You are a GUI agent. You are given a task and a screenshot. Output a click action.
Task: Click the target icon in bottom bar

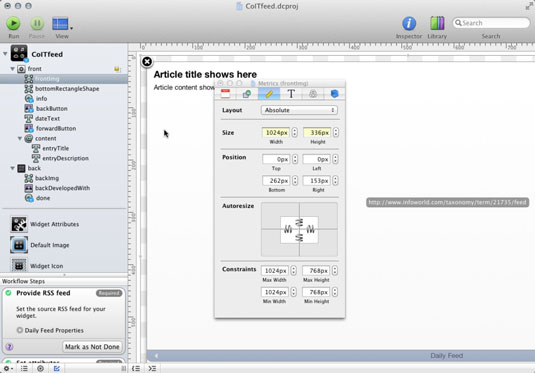[40, 369]
